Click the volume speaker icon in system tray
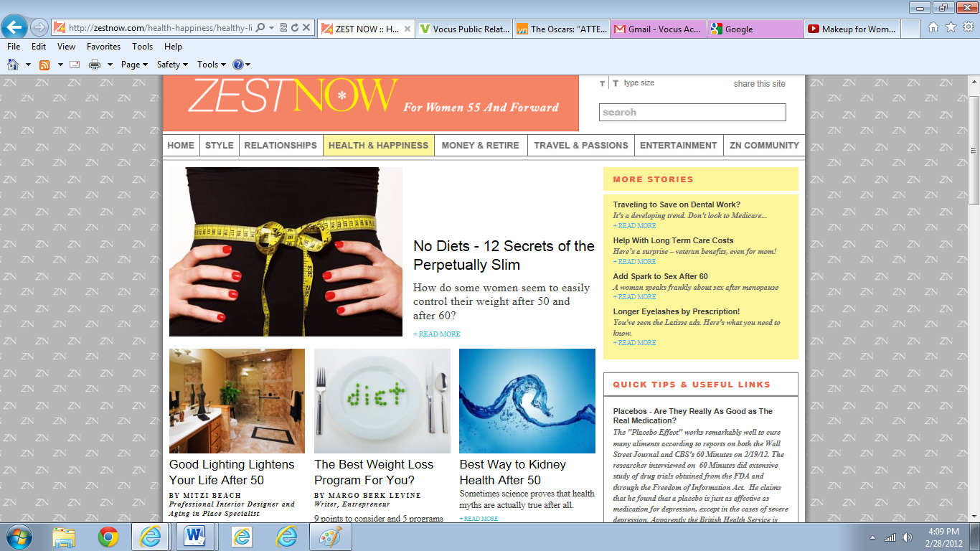Image resolution: width=980 pixels, height=551 pixels. point(907,537)
